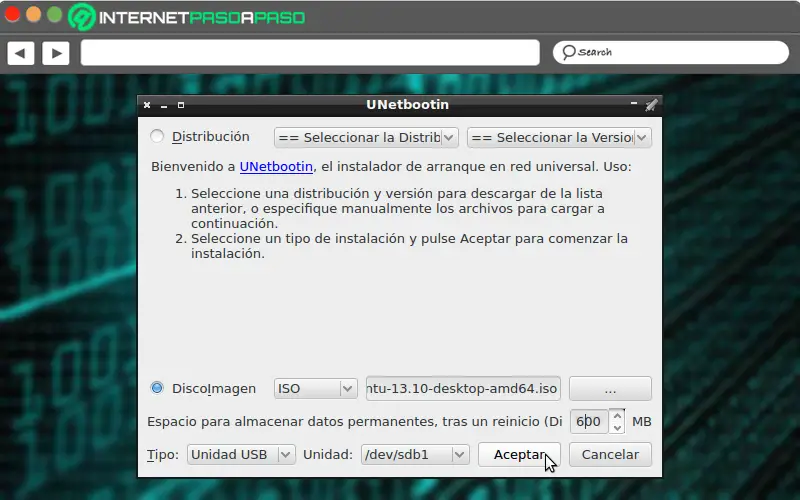Increase persistent space with up arrow
800x500 pixels.
(617, 415)
